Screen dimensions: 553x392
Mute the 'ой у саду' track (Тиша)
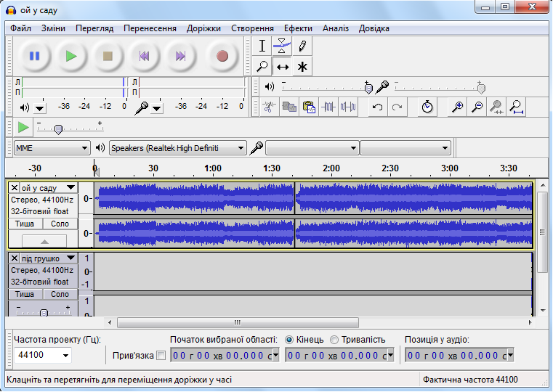(25, 224)
